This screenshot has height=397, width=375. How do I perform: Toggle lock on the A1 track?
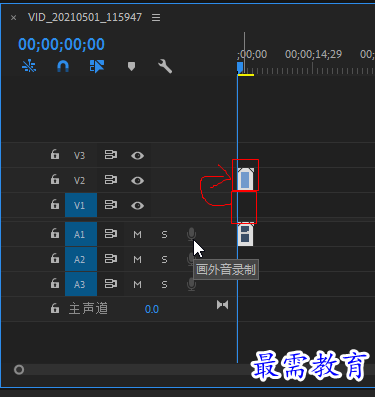coord(55,233)
